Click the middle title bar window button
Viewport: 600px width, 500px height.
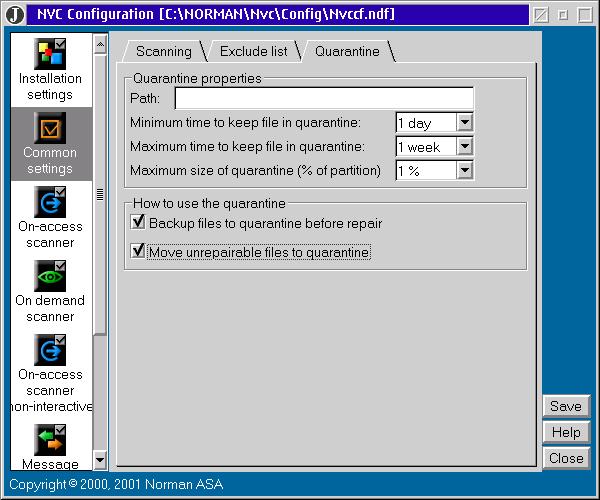[563, 15]
